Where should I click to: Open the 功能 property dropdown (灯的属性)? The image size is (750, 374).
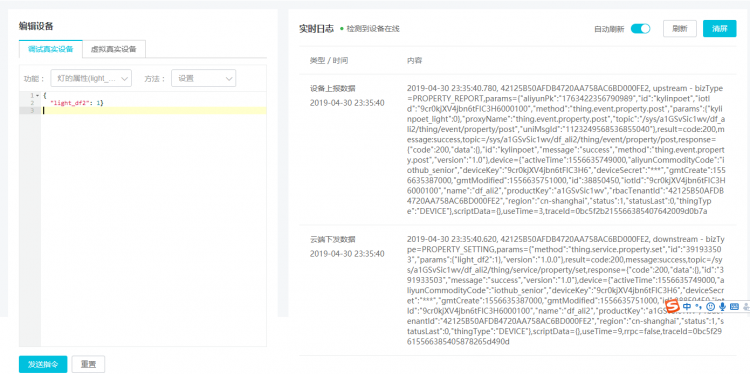tap(91, 78)
